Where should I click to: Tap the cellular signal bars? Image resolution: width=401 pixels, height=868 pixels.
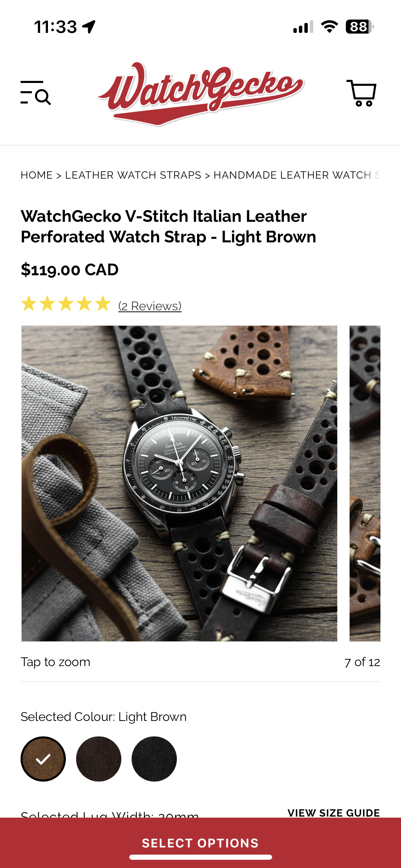tap(303, 27)
